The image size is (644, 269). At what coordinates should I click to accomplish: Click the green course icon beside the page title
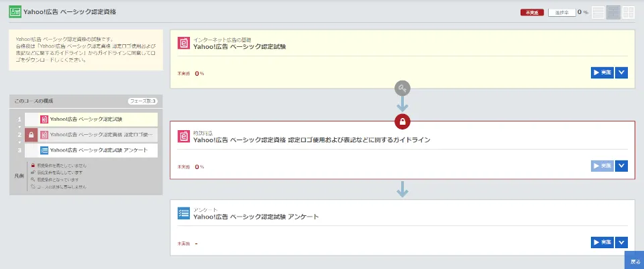[x=15, y=12]
